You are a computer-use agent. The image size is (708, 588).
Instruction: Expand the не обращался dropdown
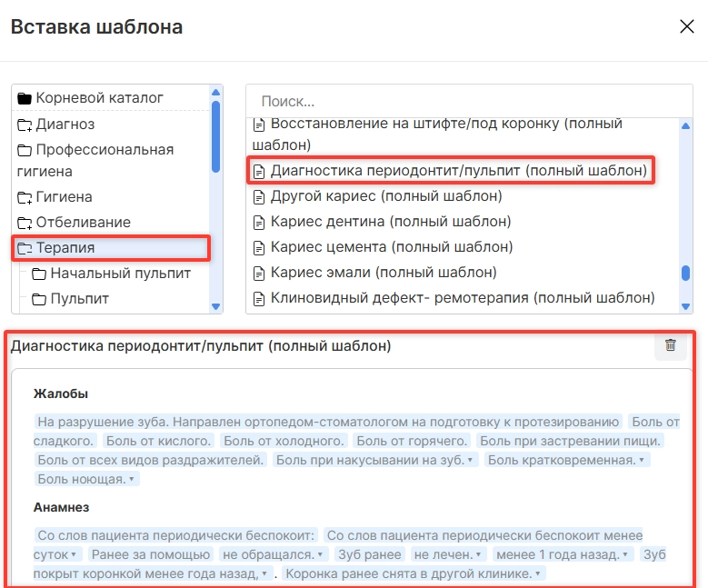320,554
